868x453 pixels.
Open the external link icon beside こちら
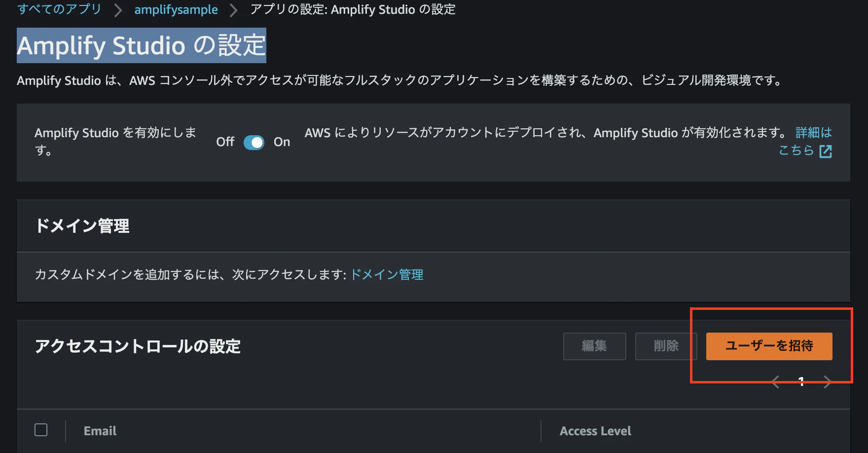tap(826, 151)
